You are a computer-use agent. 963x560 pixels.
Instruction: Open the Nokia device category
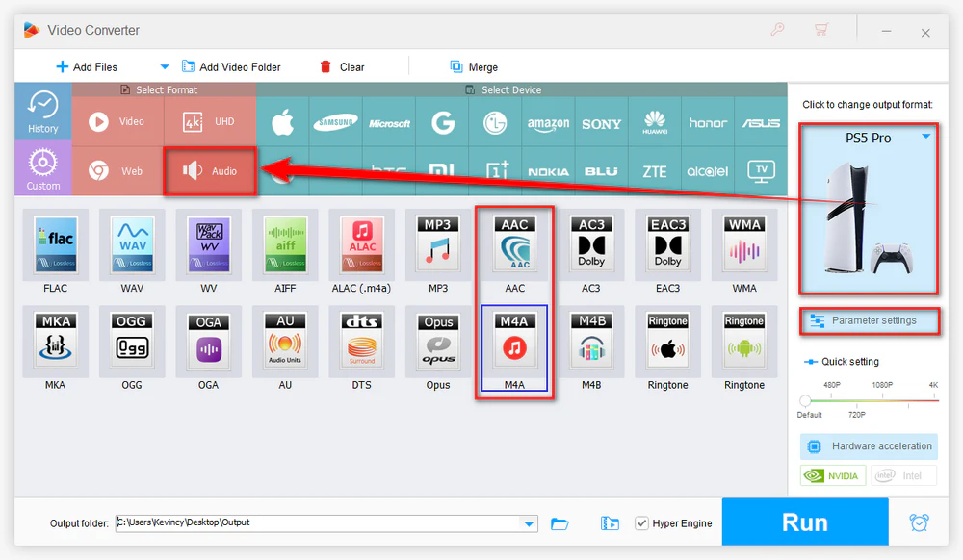point(549,171)
